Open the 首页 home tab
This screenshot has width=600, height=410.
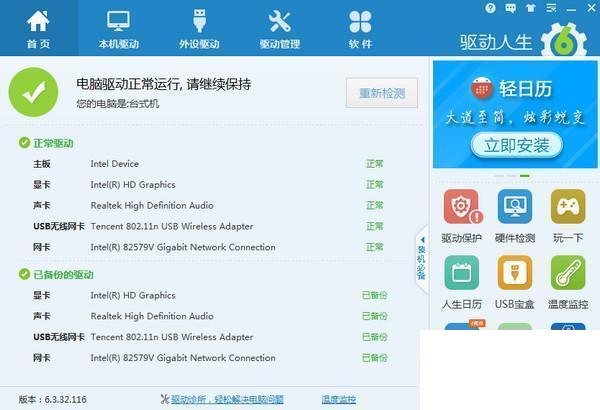click(x=38, y=29)
